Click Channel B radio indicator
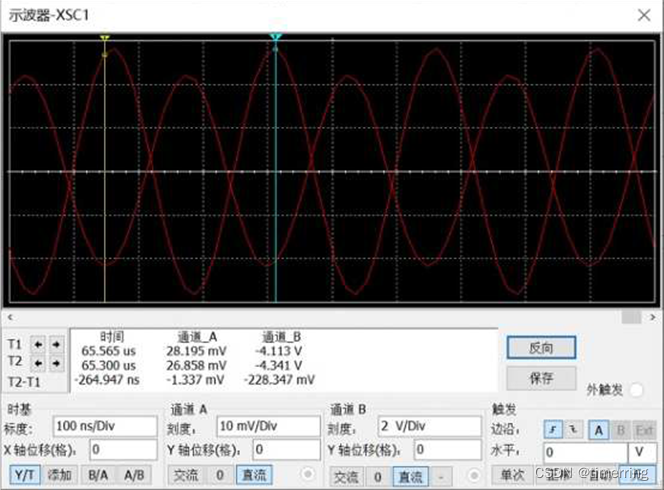This screenshot has height=490, width=664. coord(473,476)
